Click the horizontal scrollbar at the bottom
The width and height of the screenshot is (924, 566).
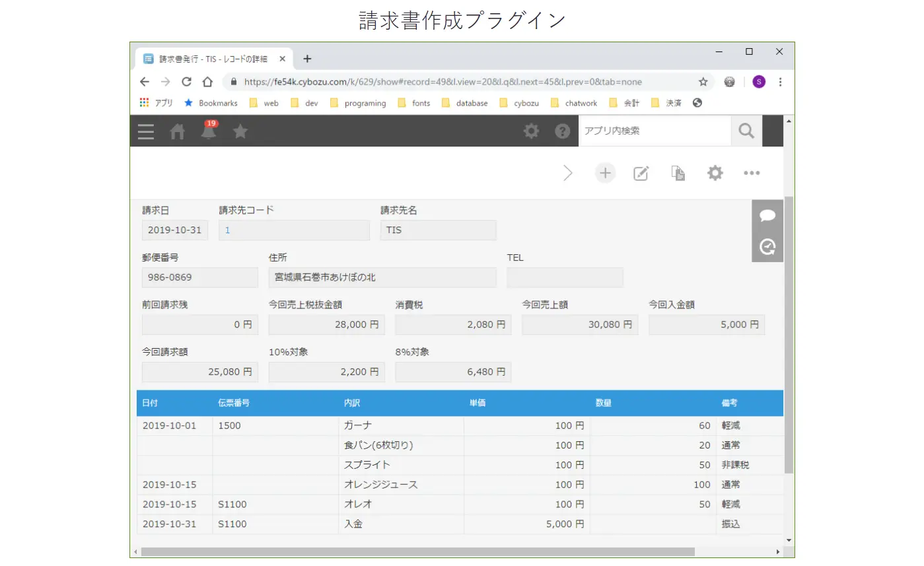tap(417, 551)
